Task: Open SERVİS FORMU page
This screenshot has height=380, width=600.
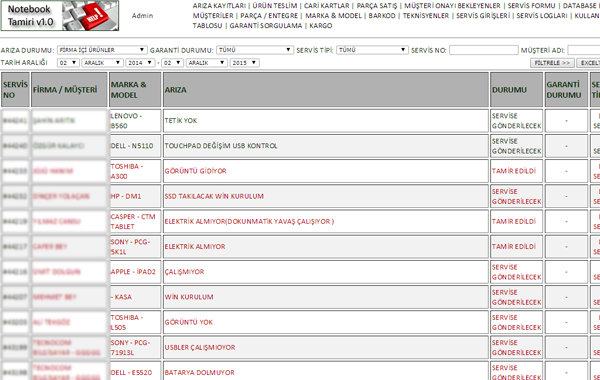Action: (532, 6)
